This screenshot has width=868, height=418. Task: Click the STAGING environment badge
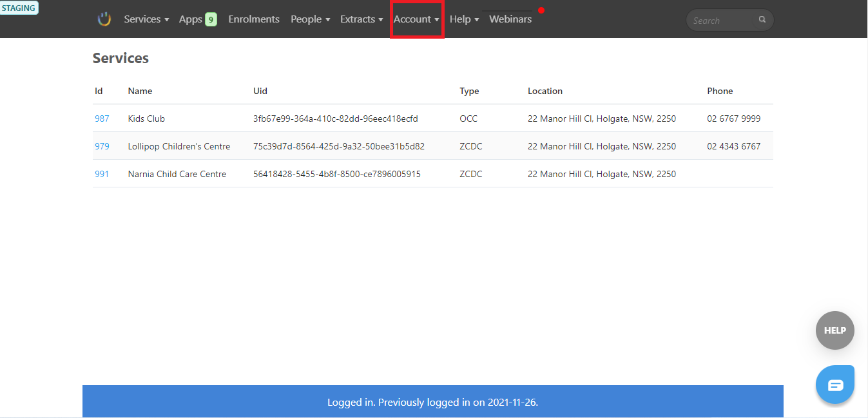[x=19, y=8]
